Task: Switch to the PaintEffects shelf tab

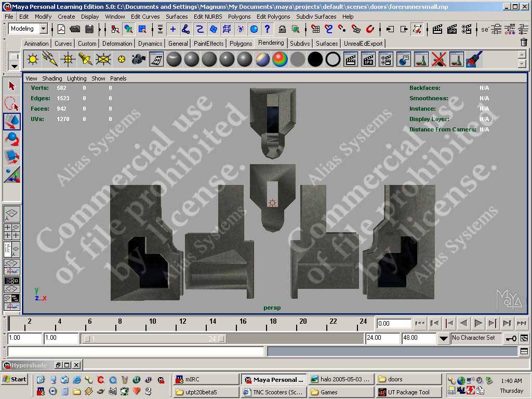Action: click(x=209, y=44)
